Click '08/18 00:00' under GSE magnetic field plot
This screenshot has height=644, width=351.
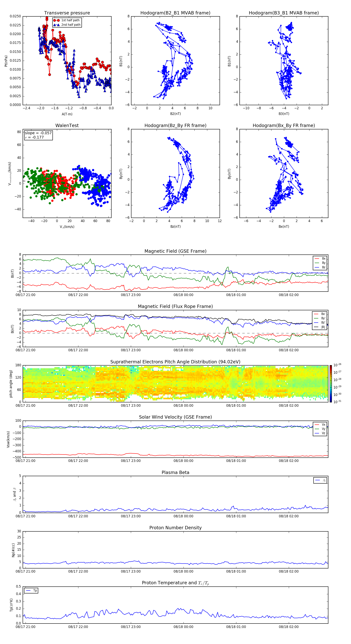pyautogui.click(x=183, y=295)
